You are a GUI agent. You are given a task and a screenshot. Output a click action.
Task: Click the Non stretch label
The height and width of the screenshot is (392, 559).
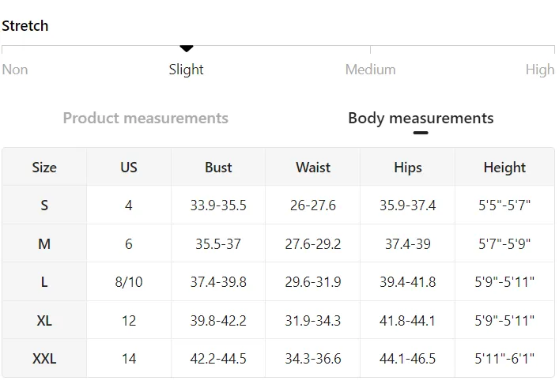pyautogui.click(x=15, y=70)
